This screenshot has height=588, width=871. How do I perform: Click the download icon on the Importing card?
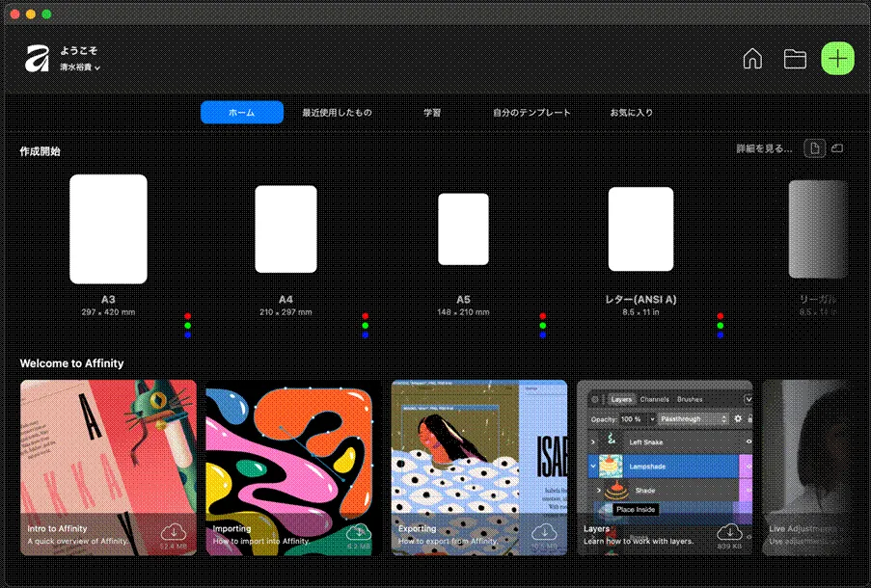coord(360,532)
